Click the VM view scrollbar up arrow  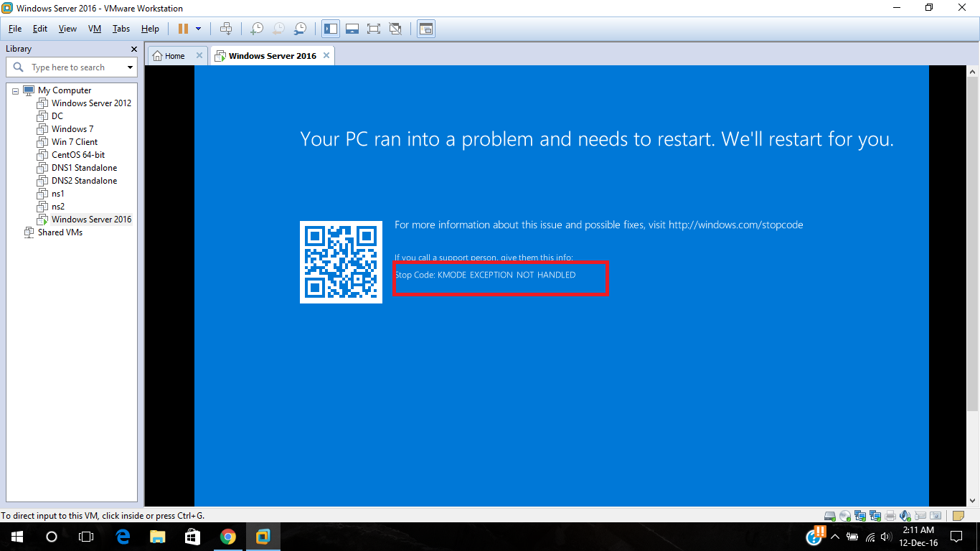coord(973,72)
